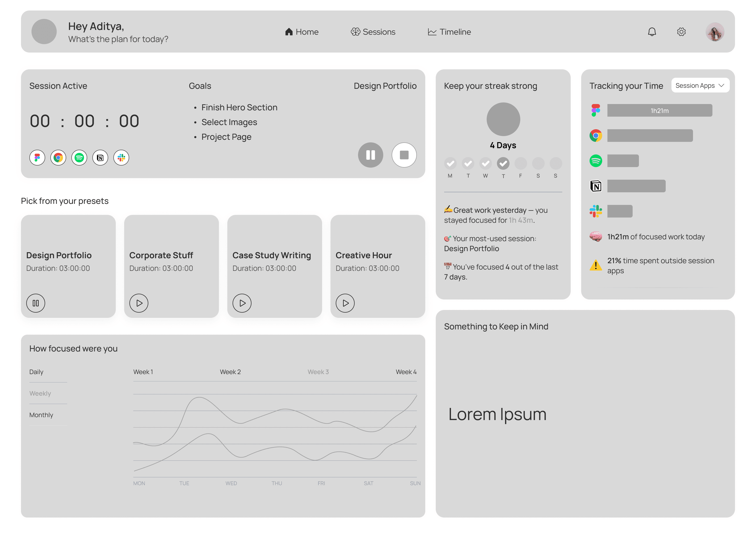The image size is (756, 538).
Task: Click the Notion icon under the timer
Action: pyautogui.click(x=100, y=158)
